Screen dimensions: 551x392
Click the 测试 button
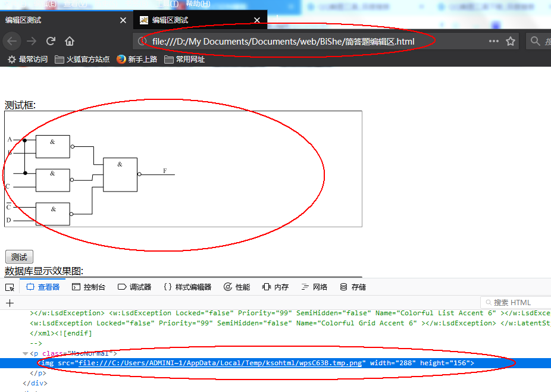coord(19,257)
